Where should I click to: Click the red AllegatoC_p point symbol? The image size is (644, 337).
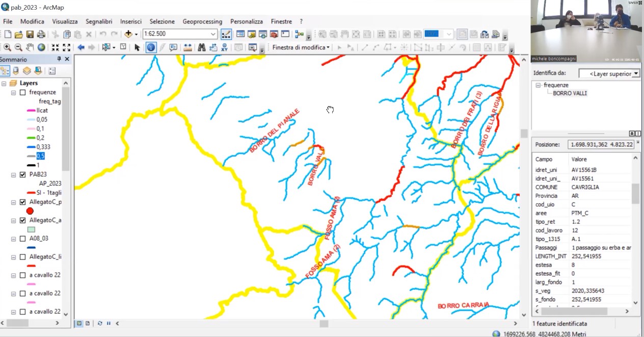pyautogui.click(x=30, y=211)
